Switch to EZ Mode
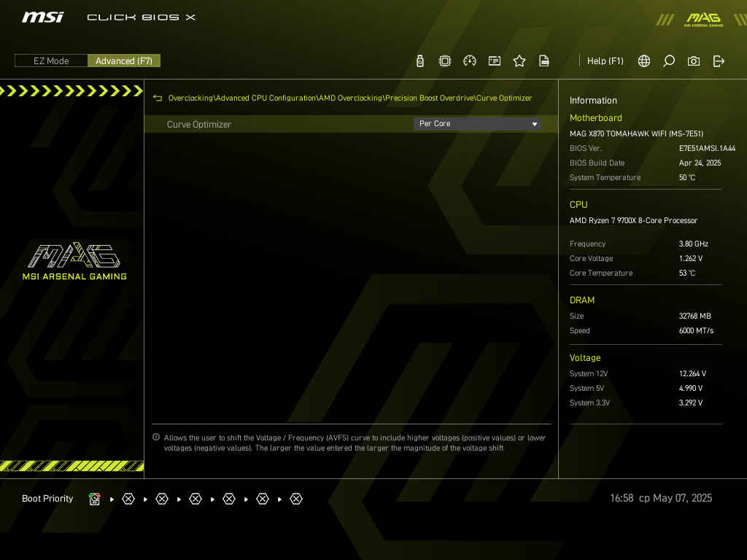 (51, 61)
